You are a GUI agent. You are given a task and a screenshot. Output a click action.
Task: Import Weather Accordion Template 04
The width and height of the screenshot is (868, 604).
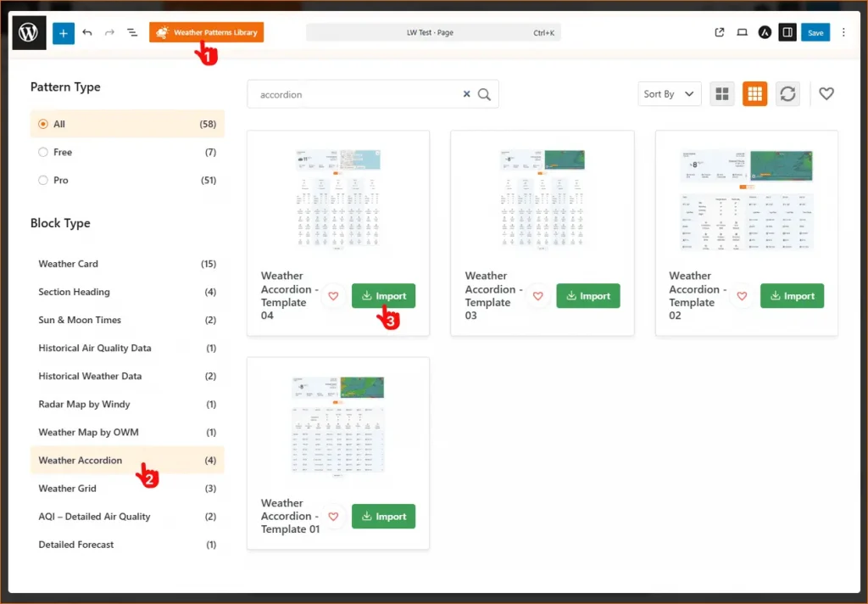(383, 296)
